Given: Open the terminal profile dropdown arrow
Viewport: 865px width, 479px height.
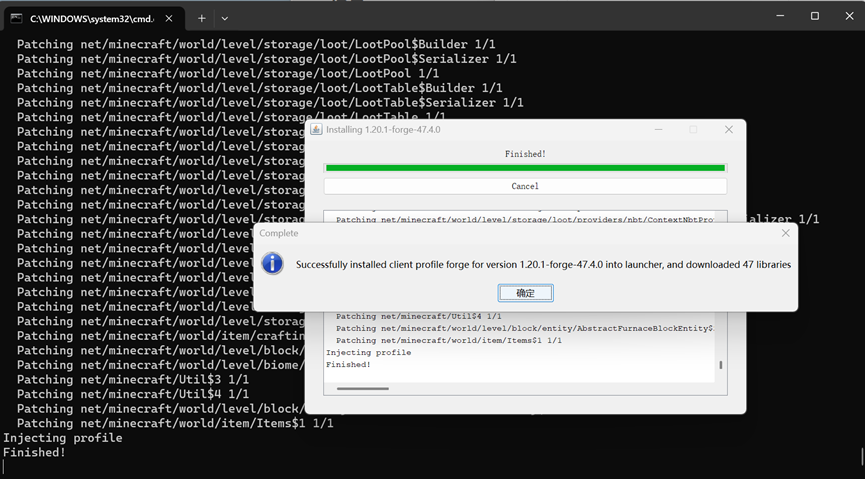Looking at the screenshot, I should (225, 18).
